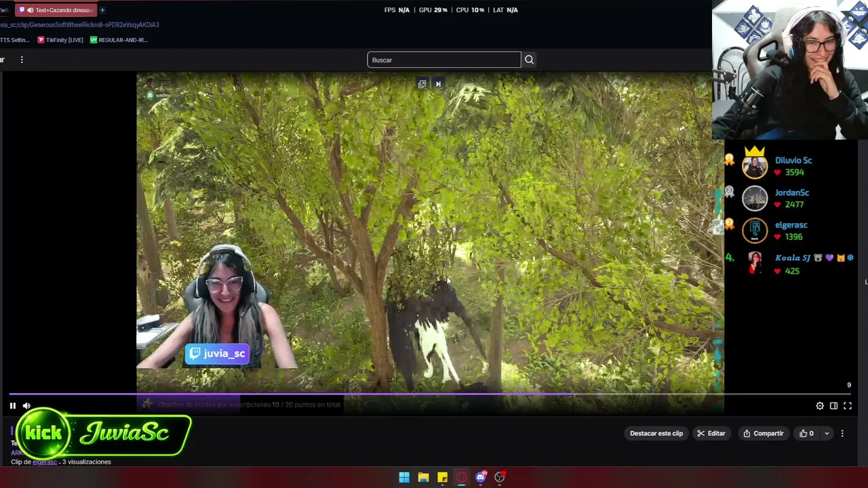This screenshot has height=488, width=868.
Task: Open the three-dot menu in the top navigation
Action: [x=22, y=60]
